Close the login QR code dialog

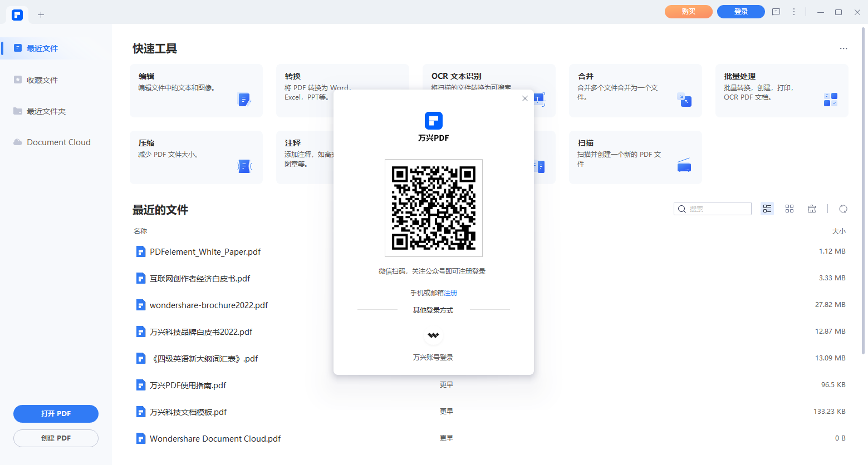pos(524,98)
